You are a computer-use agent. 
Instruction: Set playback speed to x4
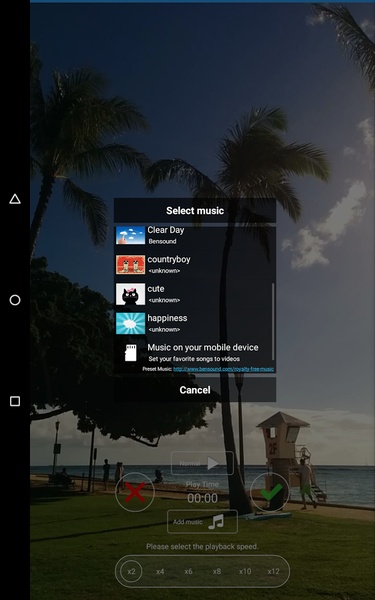160,571
